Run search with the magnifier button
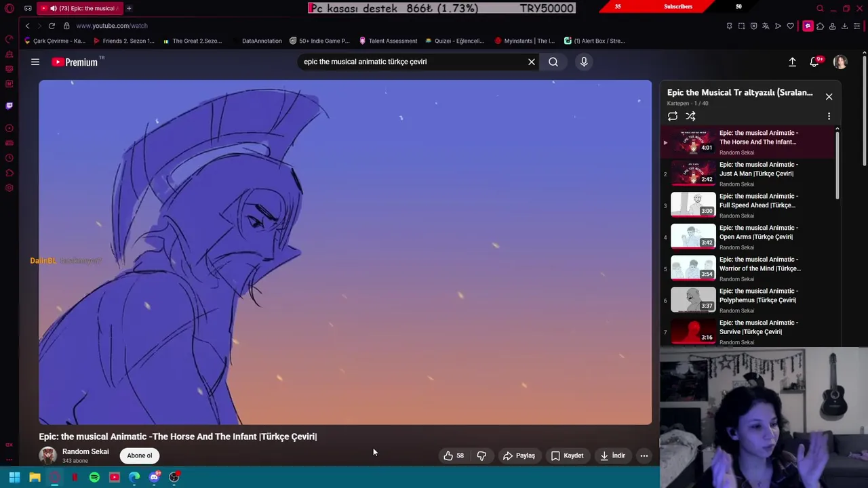Image resolution: width=868 pixels, height=488 pixels. 553,62
